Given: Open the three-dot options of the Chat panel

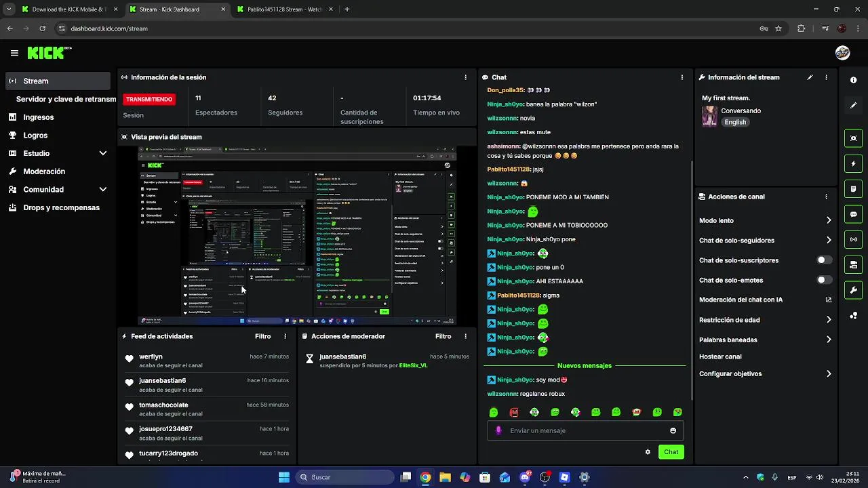Looking at the screenshot, I should click(682, 77).
